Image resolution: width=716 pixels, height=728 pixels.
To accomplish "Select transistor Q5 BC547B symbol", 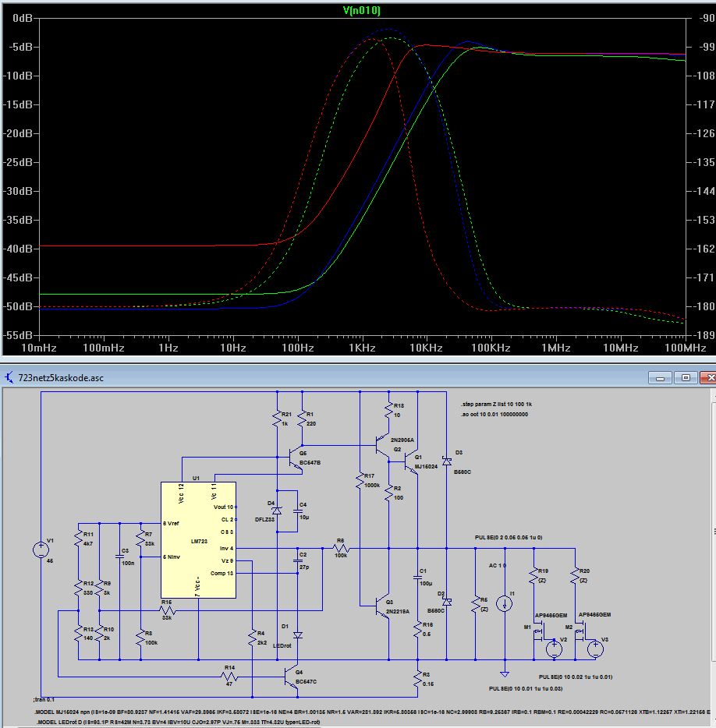I will tap(296, 458).
